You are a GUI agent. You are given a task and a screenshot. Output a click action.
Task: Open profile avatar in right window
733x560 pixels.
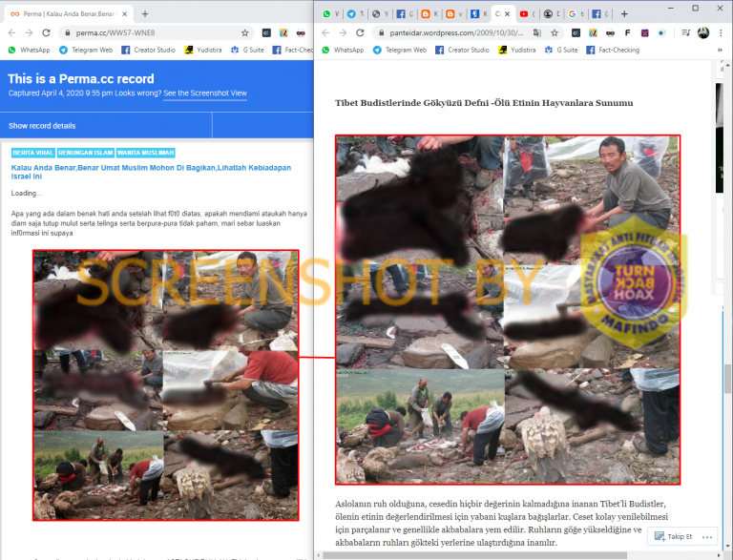coord(703,32)
